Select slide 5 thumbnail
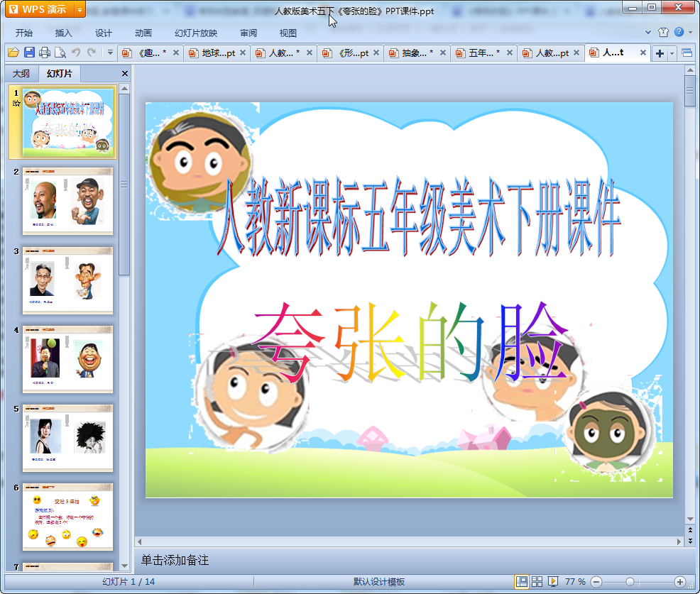 click(68, 439)
